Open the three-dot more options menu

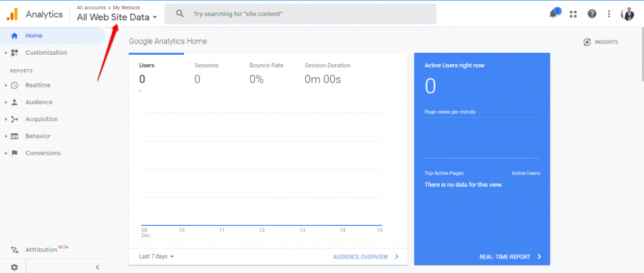[x=609, y=14]
